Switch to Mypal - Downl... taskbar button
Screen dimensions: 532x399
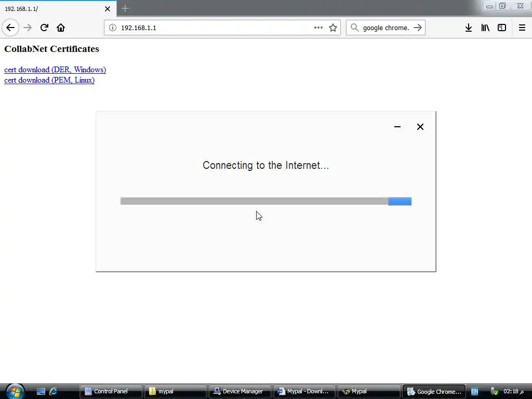[x=304, y=391]
